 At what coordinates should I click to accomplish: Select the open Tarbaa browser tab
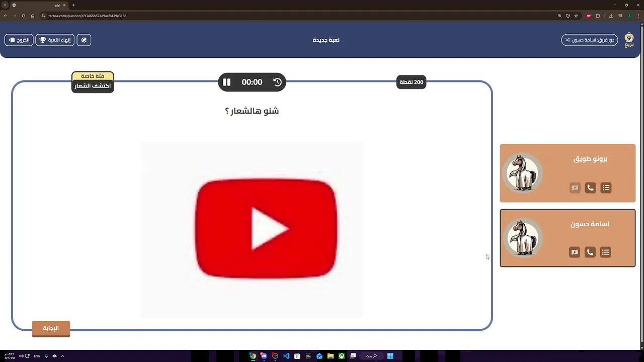[39, 5]
